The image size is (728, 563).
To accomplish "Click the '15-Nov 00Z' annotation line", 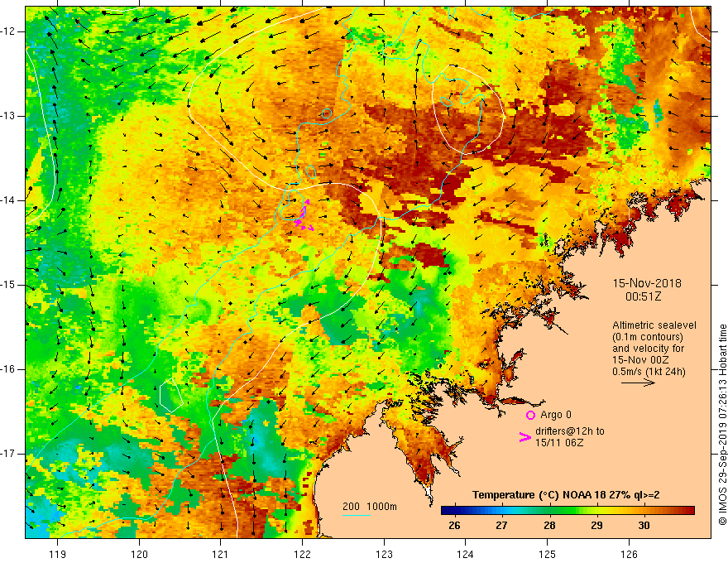I will pos(639,360).
